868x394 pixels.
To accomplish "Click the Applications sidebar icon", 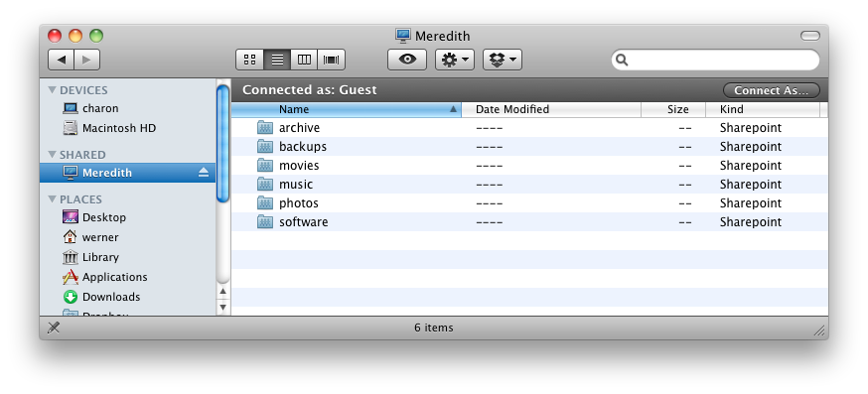I will point(71,277).
